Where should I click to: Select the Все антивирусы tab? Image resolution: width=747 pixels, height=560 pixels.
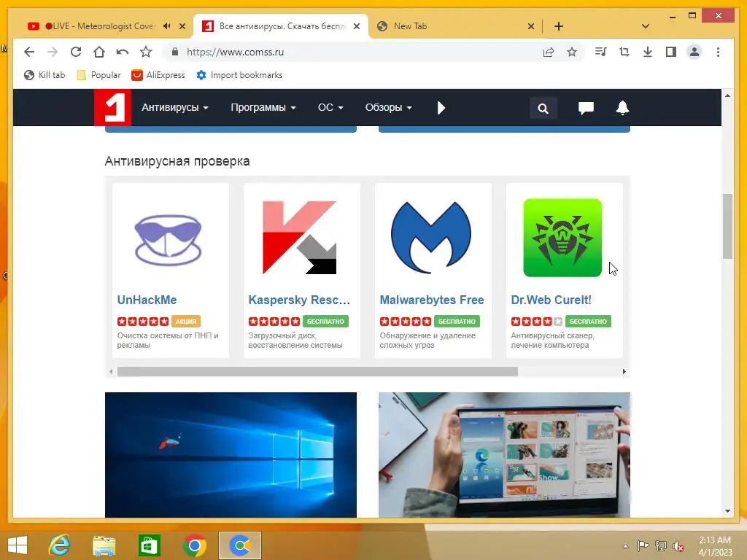click(x=282, y=26)
